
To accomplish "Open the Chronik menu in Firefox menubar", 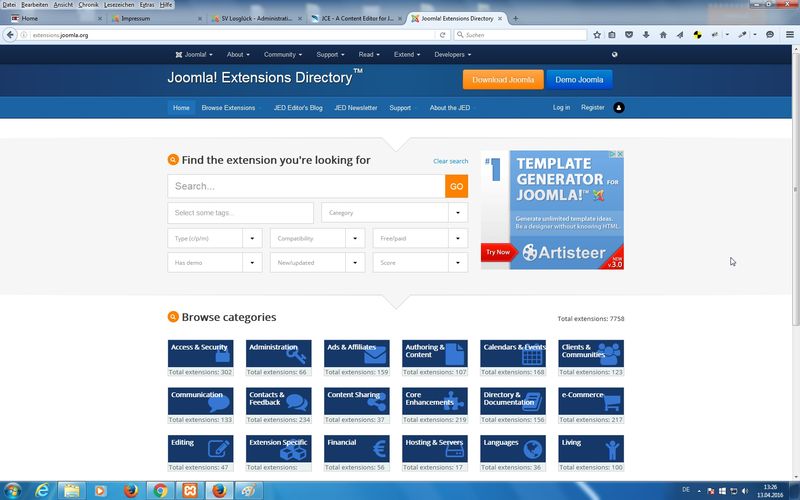I will (88, 5).
